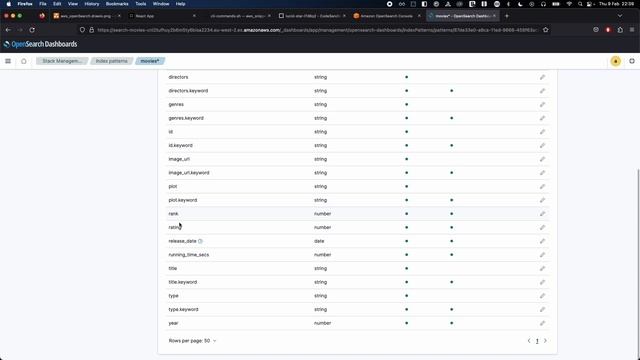Open Stack Management breadcrumb
The width and height of the screenshot is (640, 360).
point(62,61)
